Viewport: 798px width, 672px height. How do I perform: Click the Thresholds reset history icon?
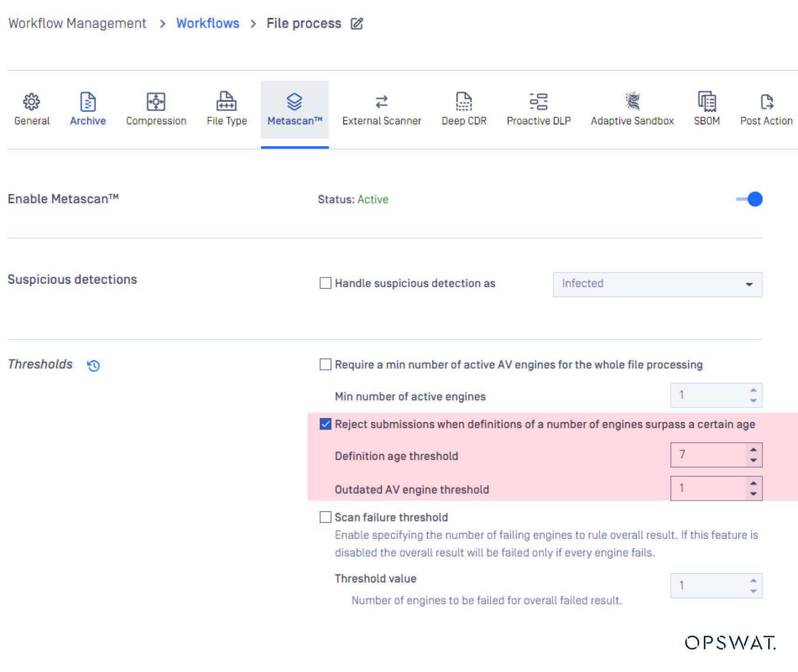pyautogui.click(x=93, y=366)
